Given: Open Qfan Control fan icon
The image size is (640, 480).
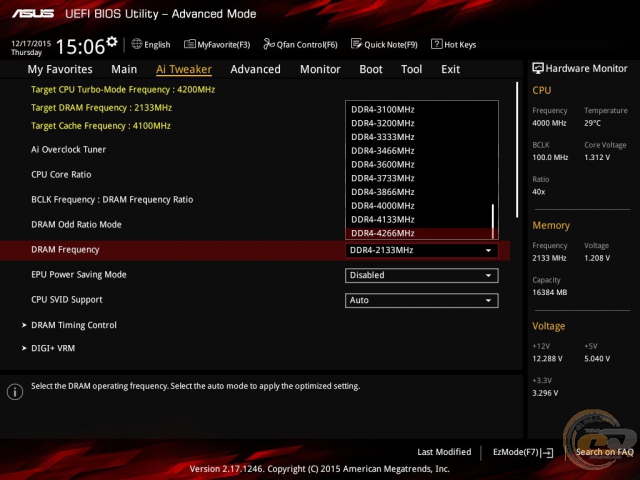Looking at the screenshot, I should click(x=269, y=44).
